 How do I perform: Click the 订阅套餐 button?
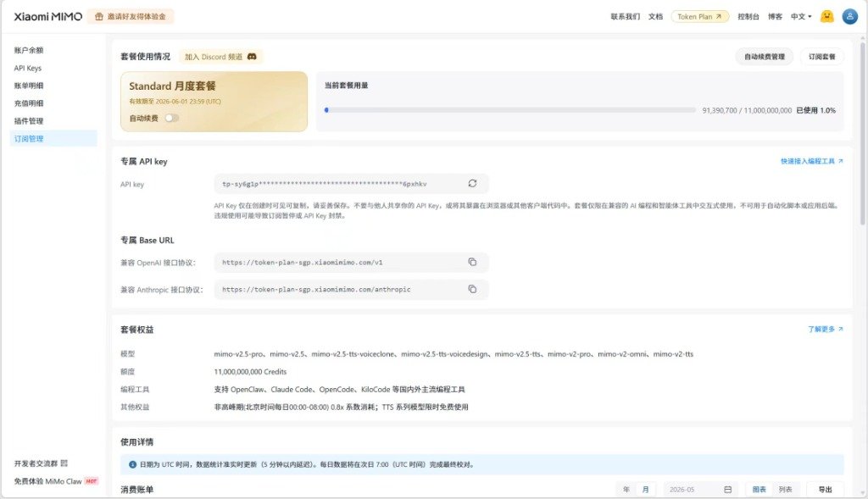tap(821, 57)
